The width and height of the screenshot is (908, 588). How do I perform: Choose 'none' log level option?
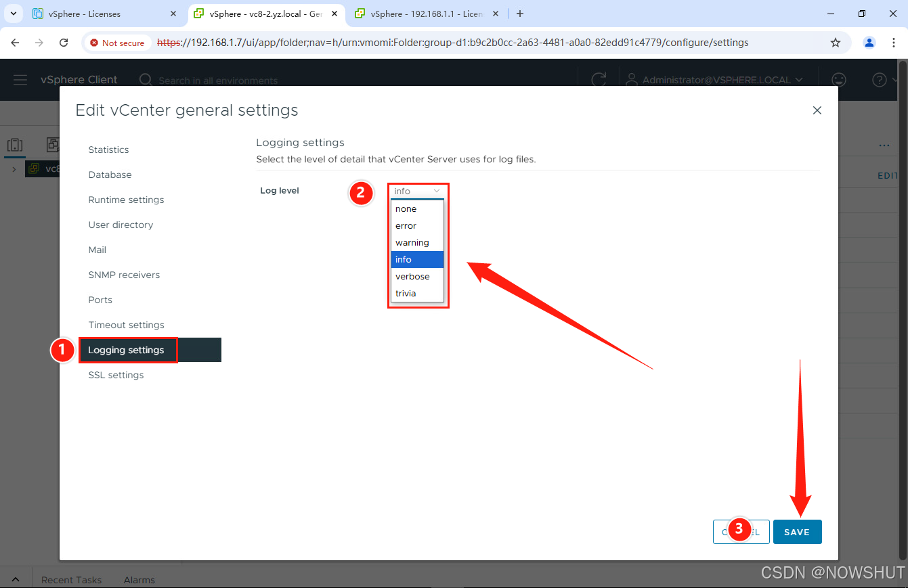tap(417, 208)
